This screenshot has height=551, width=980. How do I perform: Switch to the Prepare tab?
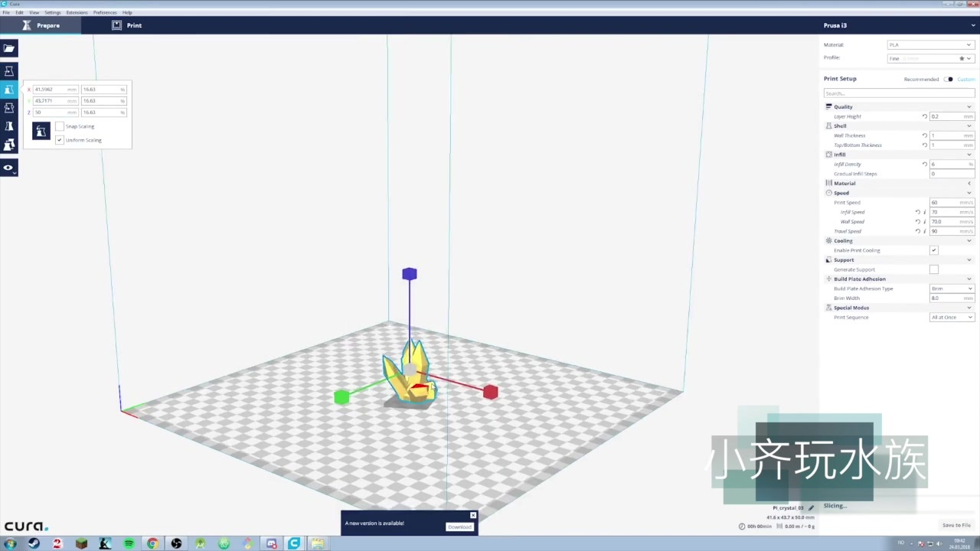pos(41,25)
